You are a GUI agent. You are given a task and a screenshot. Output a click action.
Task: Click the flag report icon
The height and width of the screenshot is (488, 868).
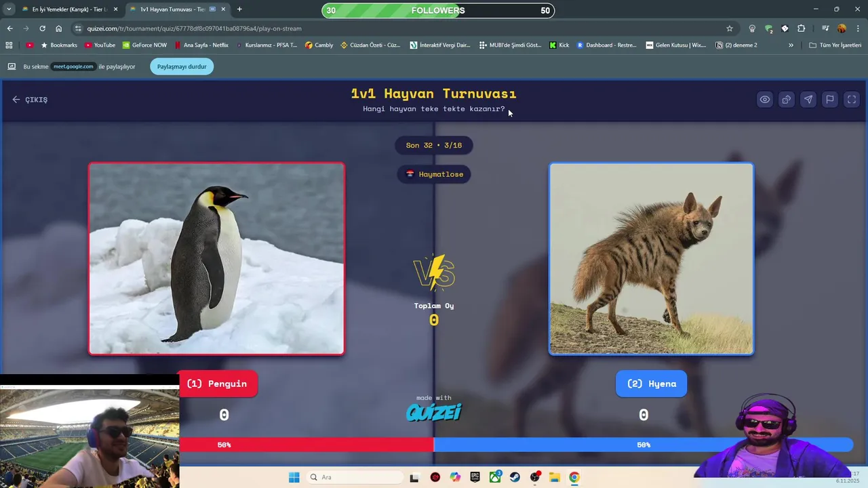pos(830,100)
